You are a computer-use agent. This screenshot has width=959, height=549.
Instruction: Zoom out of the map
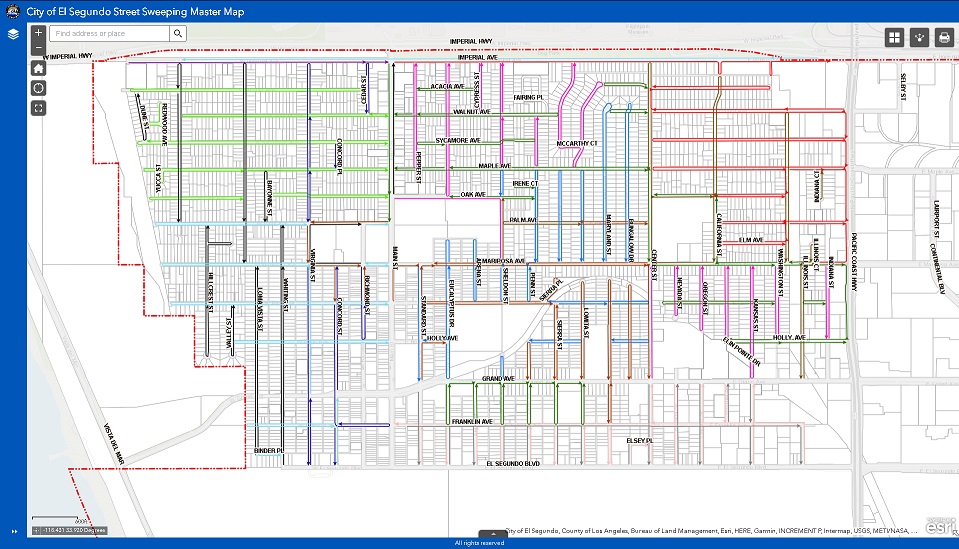click(38, 47)
